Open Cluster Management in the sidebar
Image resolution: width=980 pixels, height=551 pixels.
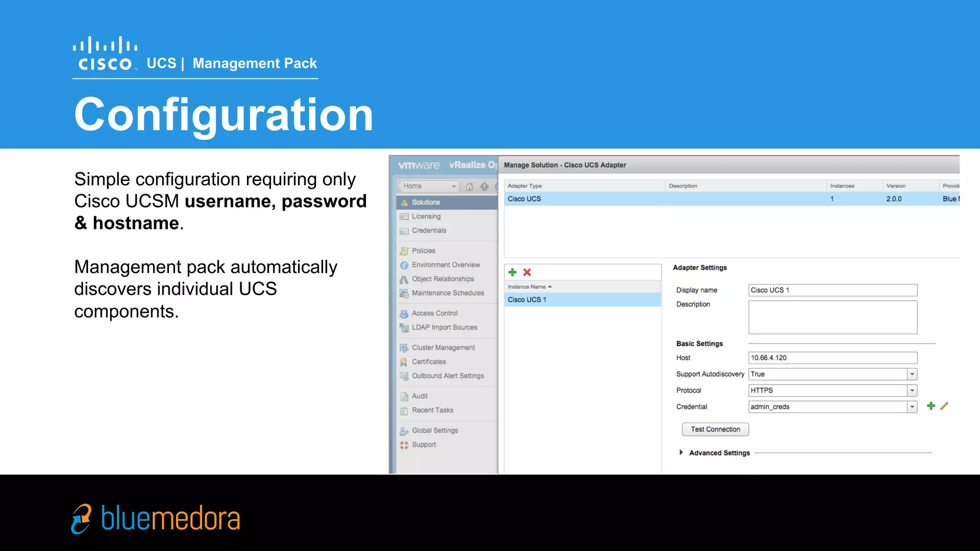pos(443,348)
